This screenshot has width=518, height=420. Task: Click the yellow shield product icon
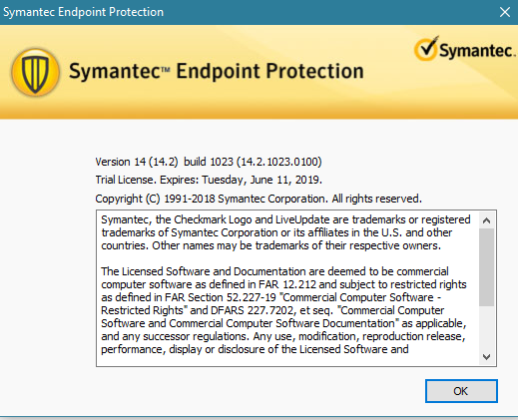pyautogui.click(x=35, y=72)
